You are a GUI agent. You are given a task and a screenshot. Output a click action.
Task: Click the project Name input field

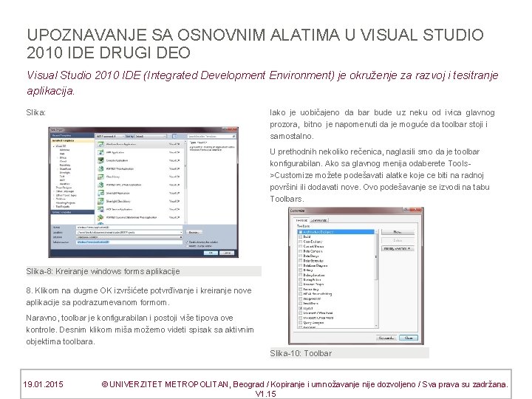click(x=129, y=228)
